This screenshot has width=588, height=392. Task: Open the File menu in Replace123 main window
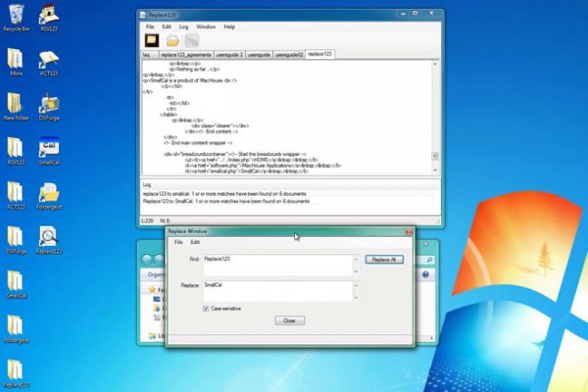coord(150,26)
